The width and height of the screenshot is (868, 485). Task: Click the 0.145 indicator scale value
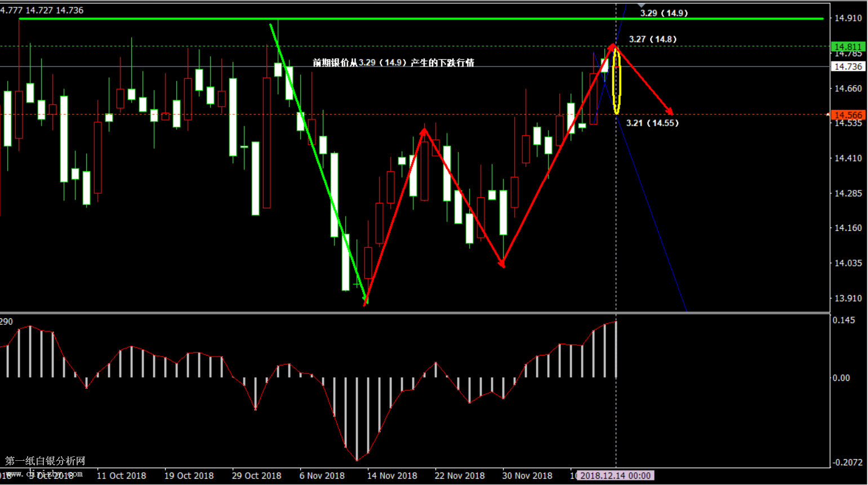844,320
